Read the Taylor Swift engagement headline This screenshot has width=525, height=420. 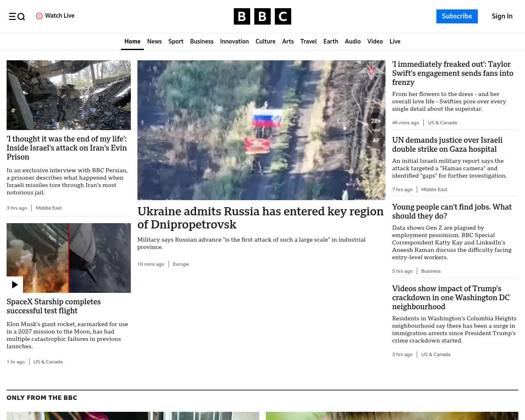[x=453, y=73]
